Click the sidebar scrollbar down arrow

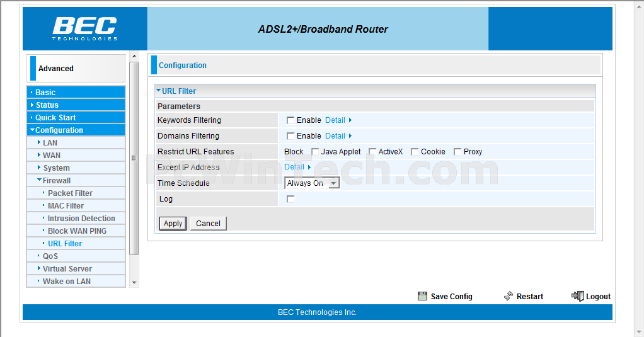click(134, 283)
